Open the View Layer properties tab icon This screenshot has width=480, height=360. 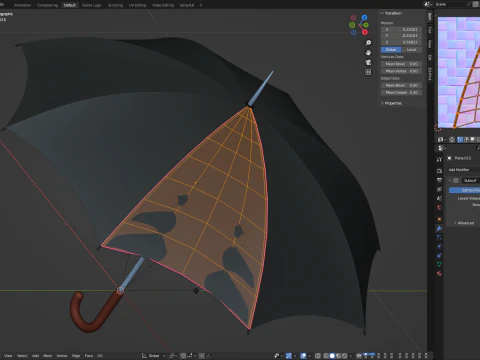439,189
